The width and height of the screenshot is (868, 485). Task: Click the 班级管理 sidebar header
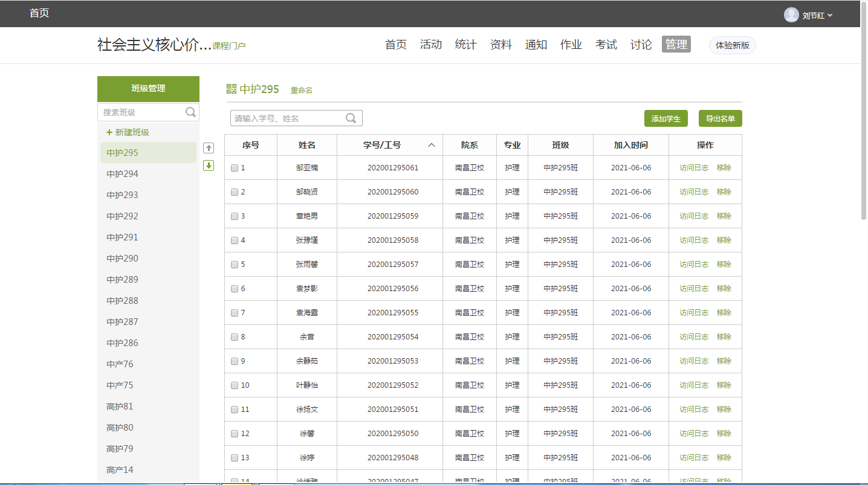click(x=148, y=89)
